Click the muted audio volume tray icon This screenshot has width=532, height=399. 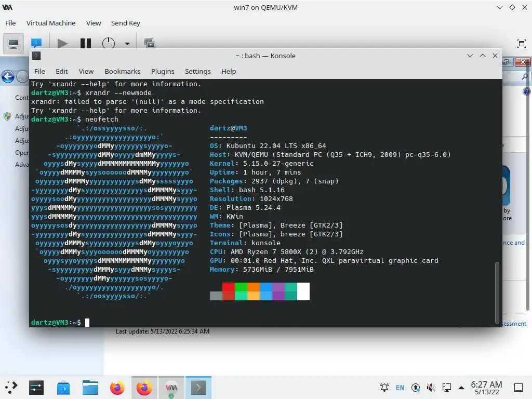[x=431, y=388]
